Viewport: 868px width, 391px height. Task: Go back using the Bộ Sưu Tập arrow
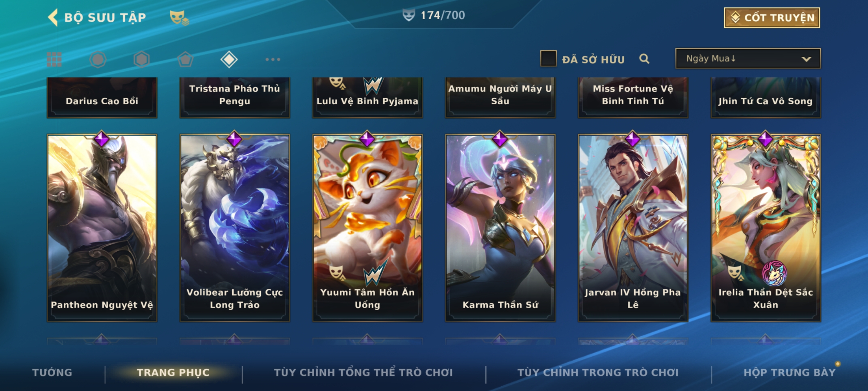click(53, 17)
